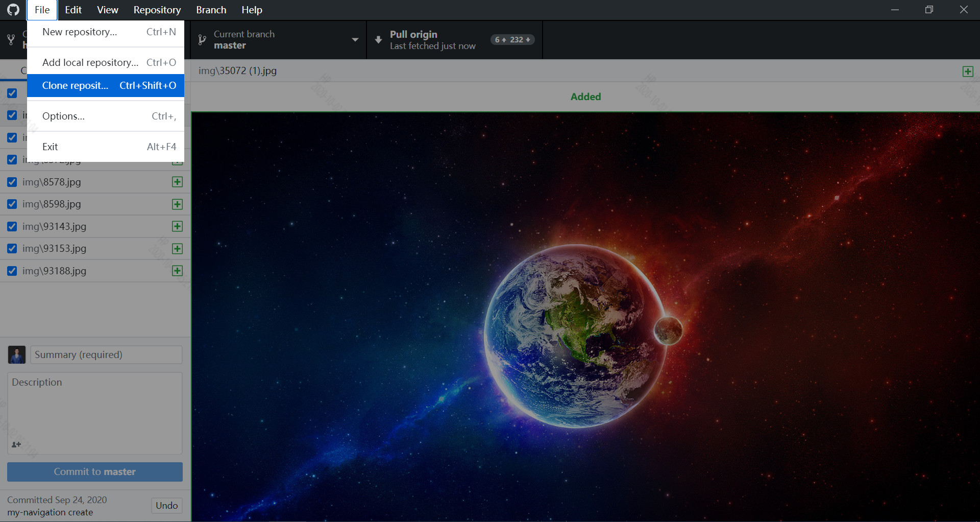Click the Commit to master button

click(x=95, y=472)
